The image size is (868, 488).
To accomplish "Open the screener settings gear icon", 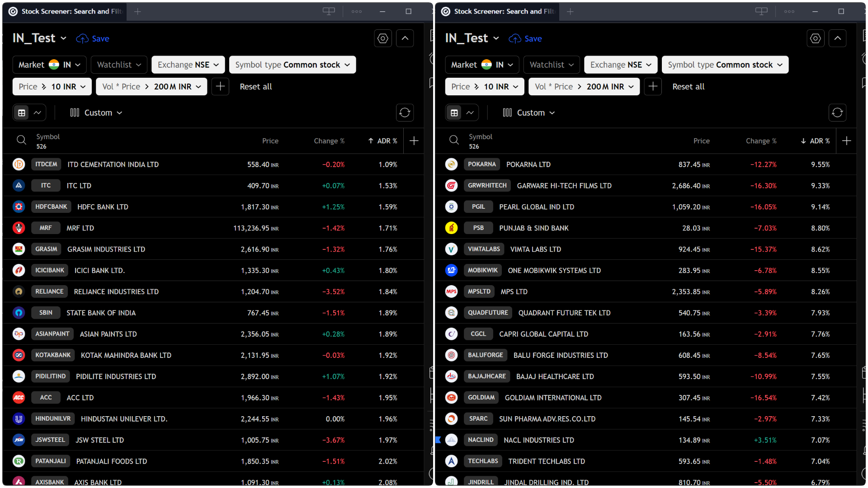I will point(382,38).
